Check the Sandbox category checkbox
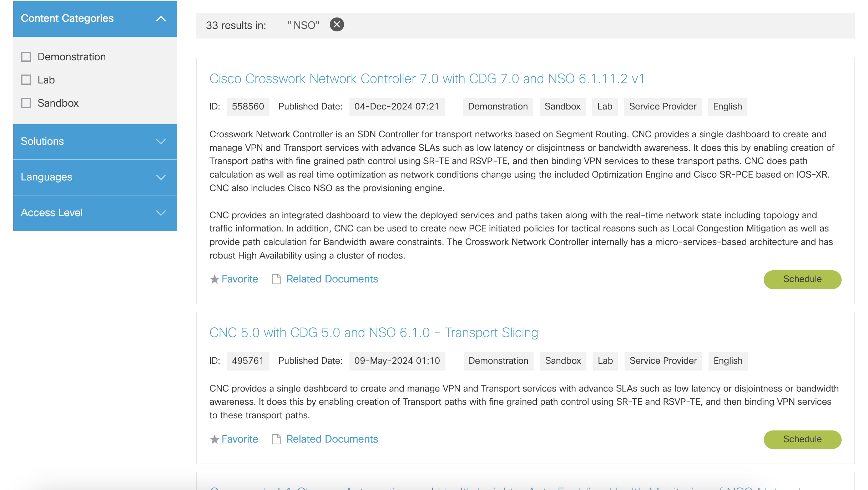The image size is (868, 490). pos(26,103)
